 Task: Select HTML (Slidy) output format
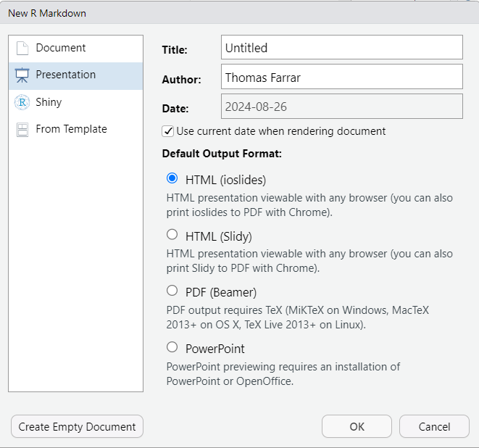[x=172, y=234]
